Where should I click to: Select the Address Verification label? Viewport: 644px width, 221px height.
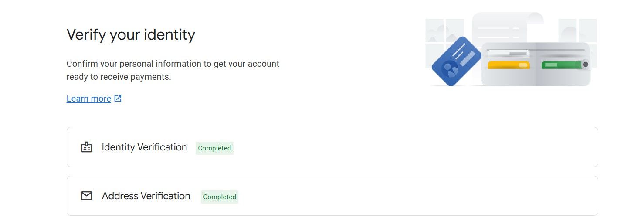click(146, 196)
